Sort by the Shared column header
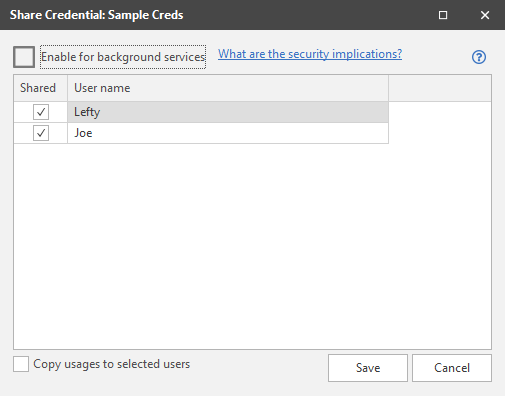Viewport: 505px width, 396px height. [x=41, y=88]
